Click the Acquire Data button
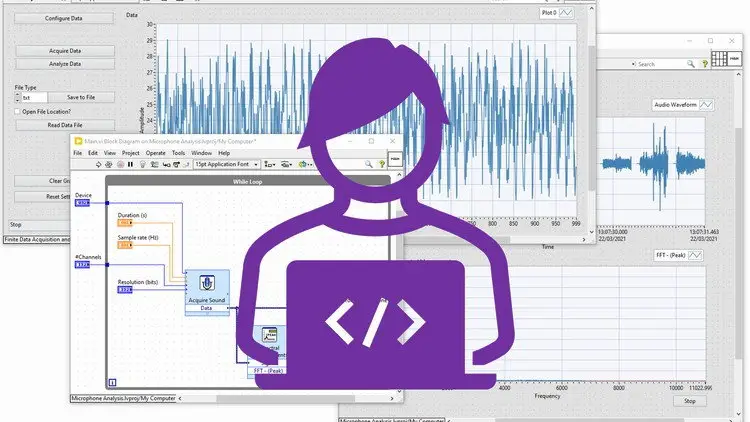Viewport: 750px width, 422px height. (65, 51)
